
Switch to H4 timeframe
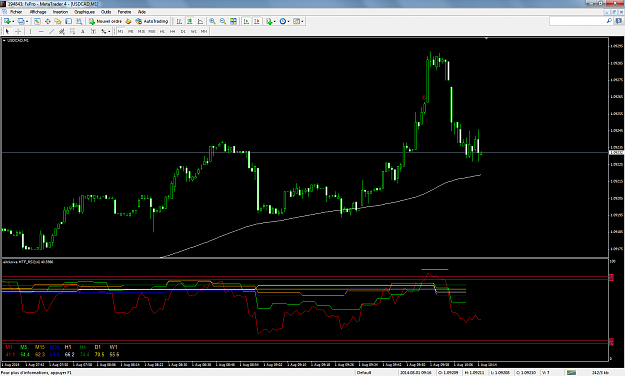(x=173, y=31)
